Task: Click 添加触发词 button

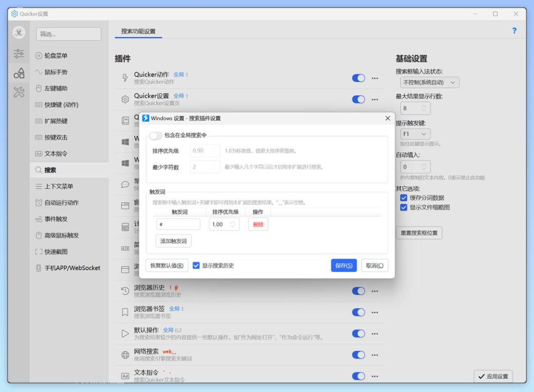Action: (174, 241)
